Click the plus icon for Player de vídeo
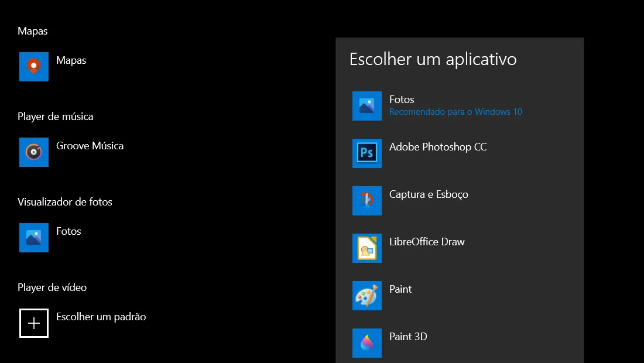 click(34, 323)
